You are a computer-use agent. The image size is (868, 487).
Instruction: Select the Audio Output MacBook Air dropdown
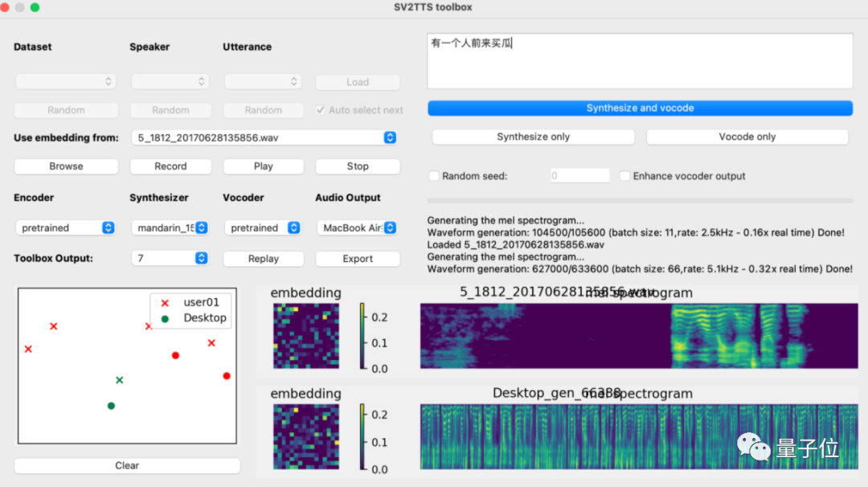pos(357,228)
